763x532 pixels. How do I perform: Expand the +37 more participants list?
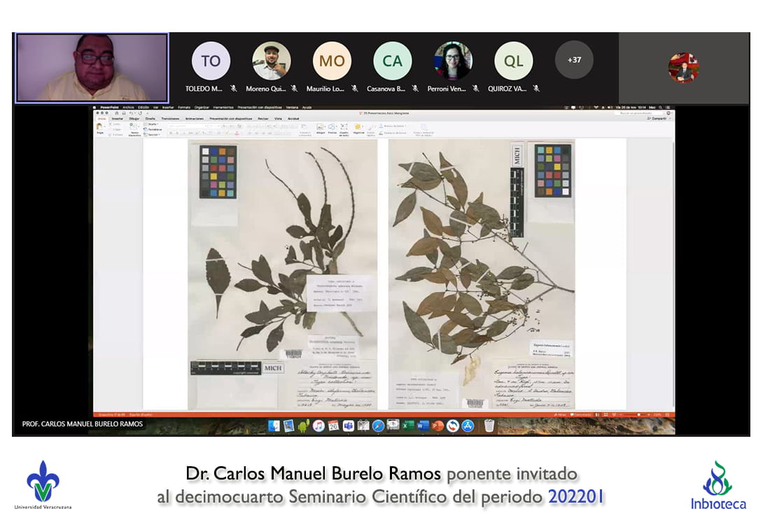[574, 60]
